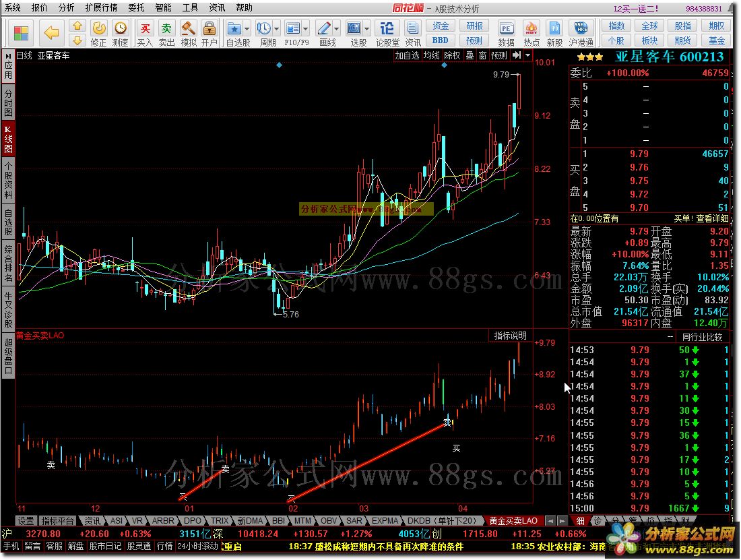This screenshot has height=560, width=741.
Task: Click the 卖出 sell icon
Action: (166, 28)
